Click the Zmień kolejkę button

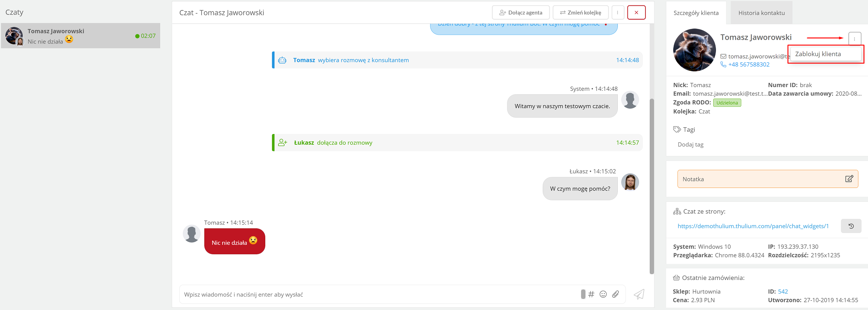580,12
